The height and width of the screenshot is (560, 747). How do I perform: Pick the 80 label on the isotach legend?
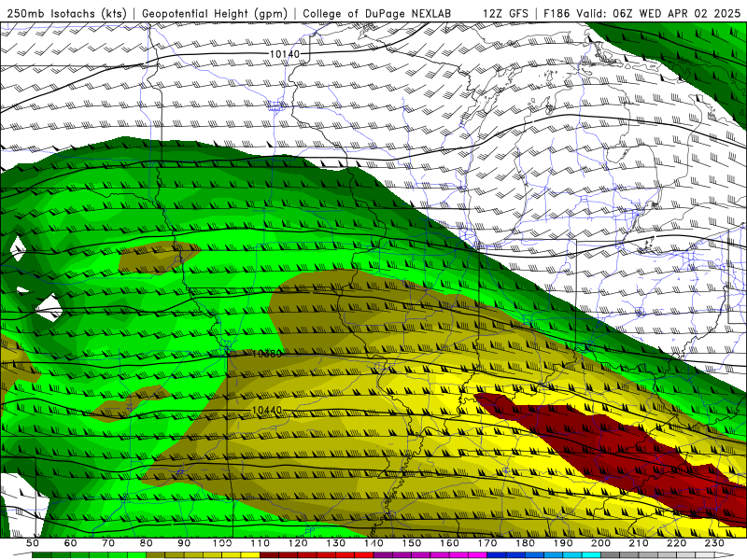click(147, 543)
